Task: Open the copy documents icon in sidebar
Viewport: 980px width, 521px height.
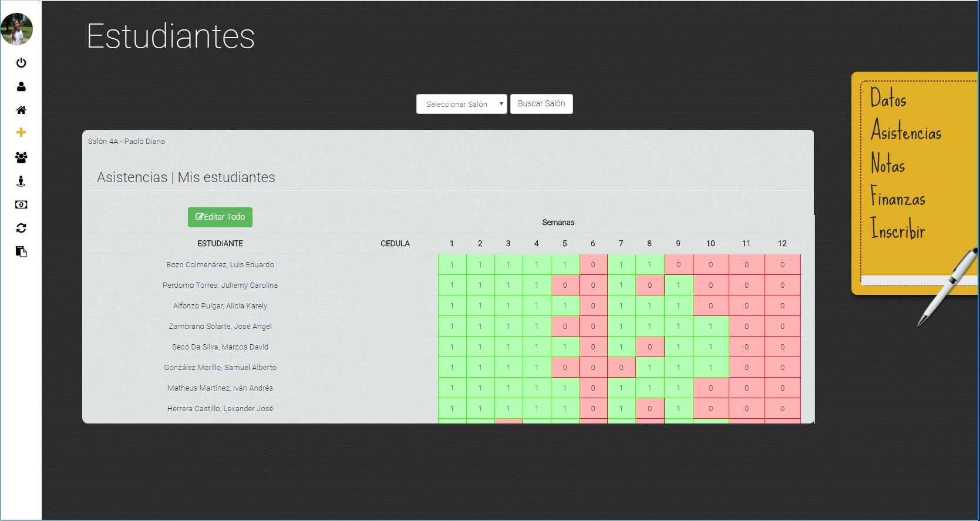Action: [21, 251]
